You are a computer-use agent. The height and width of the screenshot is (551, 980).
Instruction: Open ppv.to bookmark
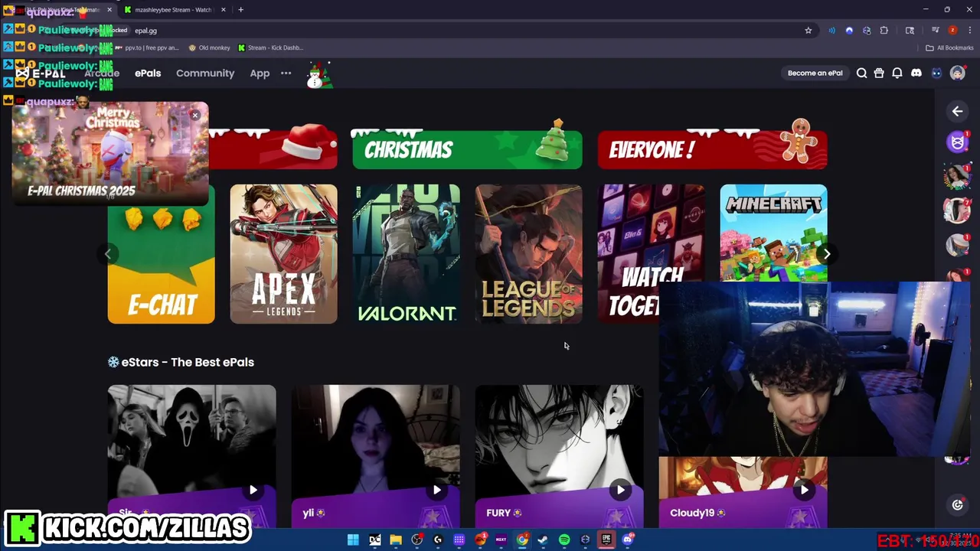tap(146, 47)
